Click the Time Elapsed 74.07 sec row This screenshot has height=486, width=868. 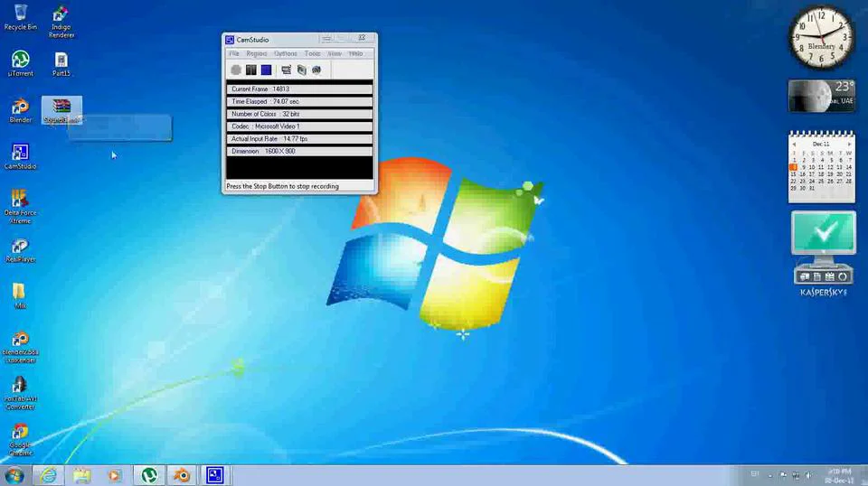point(299,102)
